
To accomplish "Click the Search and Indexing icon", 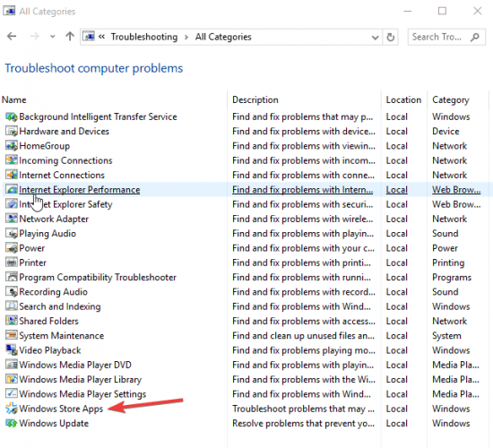I will [12, 306].
